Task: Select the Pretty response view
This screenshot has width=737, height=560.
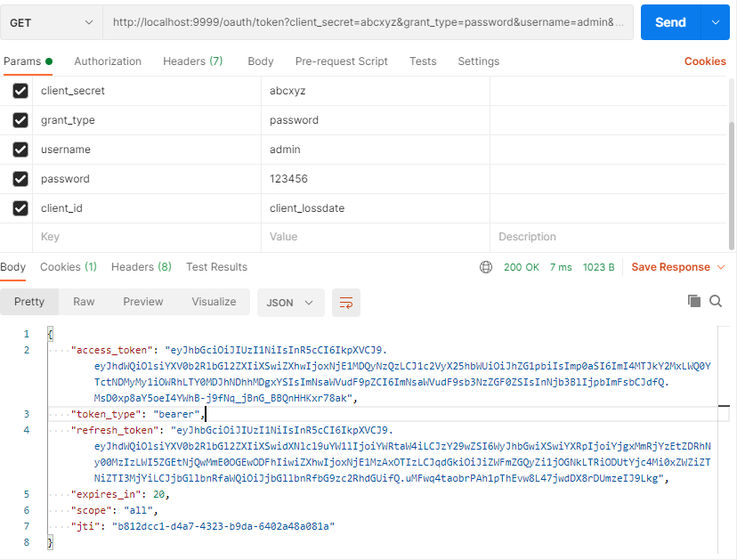Action: (29, 302)
